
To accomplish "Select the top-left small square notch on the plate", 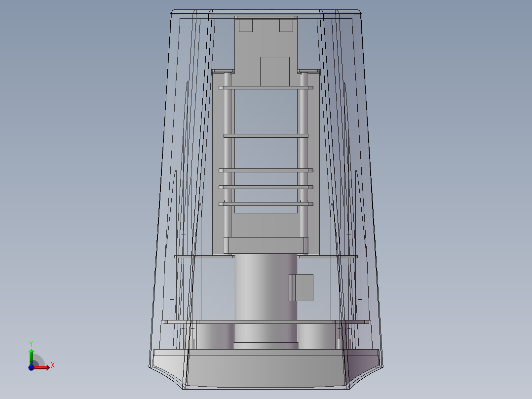I will click(246, 26).
